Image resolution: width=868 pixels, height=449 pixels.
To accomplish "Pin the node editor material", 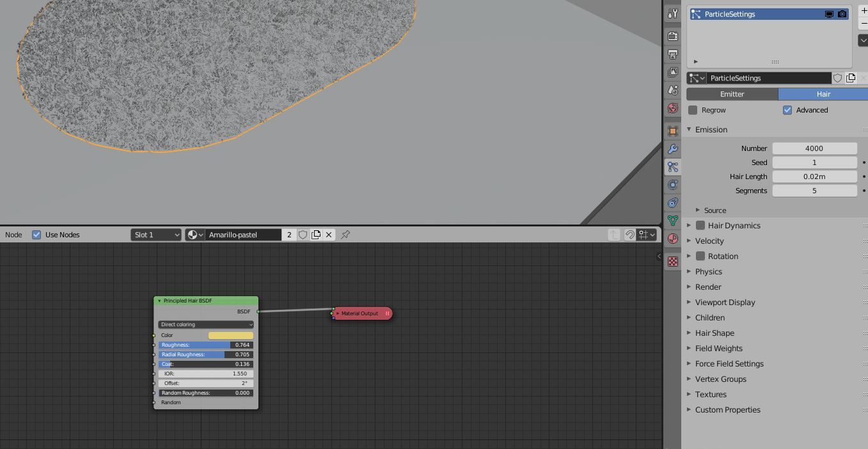I will click(x=345, y=235).
